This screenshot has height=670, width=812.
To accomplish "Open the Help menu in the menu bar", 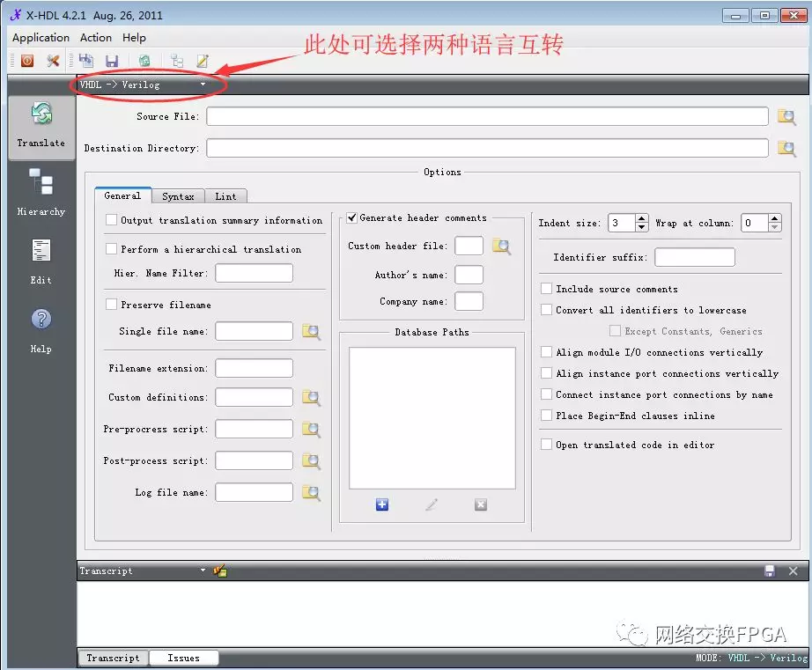I will tap(134, 38).
